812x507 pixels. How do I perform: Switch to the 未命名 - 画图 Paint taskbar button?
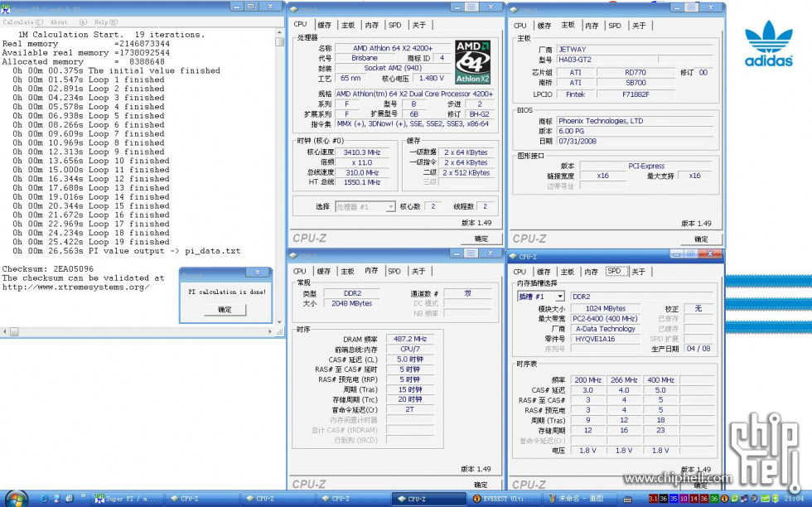(580, 499)
